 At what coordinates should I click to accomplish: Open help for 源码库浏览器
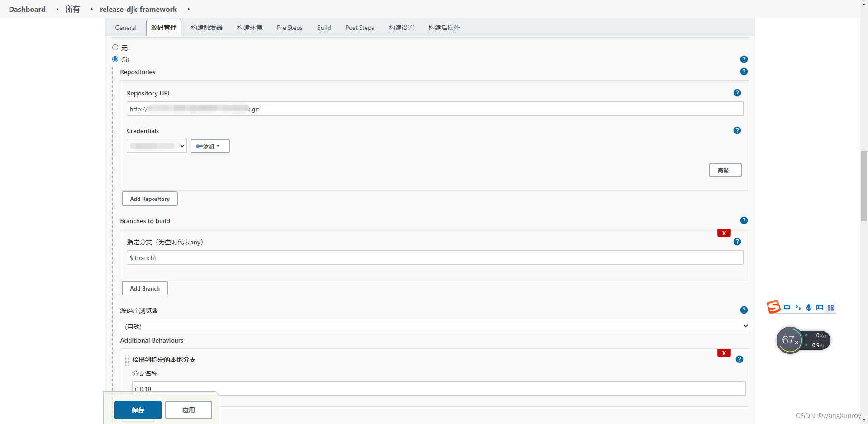[x=744, y=310]
